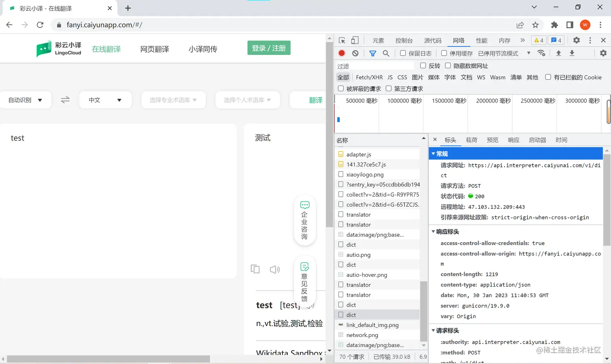This screenshot has width=611, height=364.
Task: Bookmark this page star icon
Action: point(535,25)
